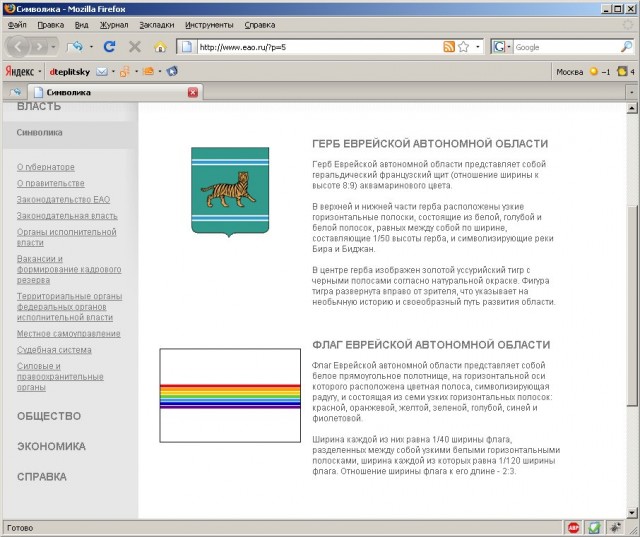This screenshot has width=640, height=537.
Task: Expand the СПРАВКА sidebar section
Action: click(42, 477)
